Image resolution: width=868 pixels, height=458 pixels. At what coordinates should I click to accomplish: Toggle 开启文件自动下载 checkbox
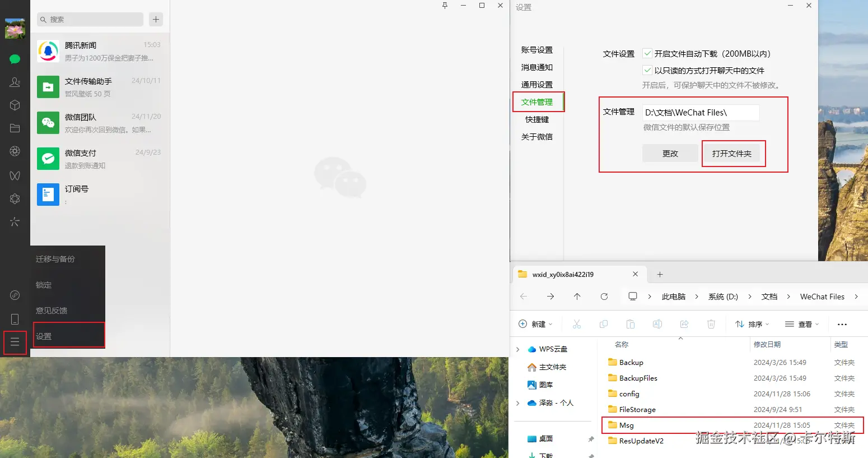pos(647,54)
